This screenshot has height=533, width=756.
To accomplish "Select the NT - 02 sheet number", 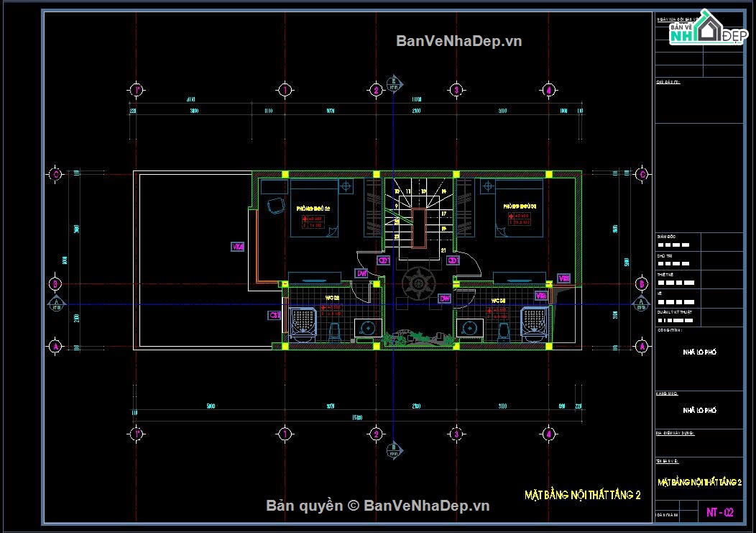I will [x=719, y=513].
